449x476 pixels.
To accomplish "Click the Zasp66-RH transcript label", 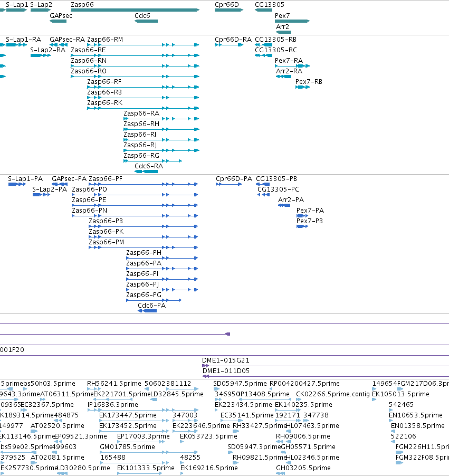I will click(x=141, y=124).
